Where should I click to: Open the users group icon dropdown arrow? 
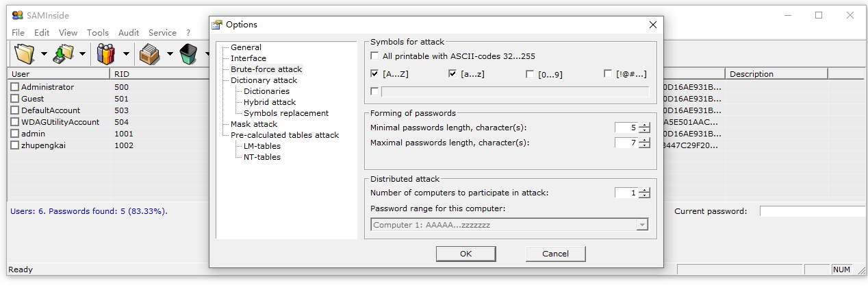tap(126, 53)
